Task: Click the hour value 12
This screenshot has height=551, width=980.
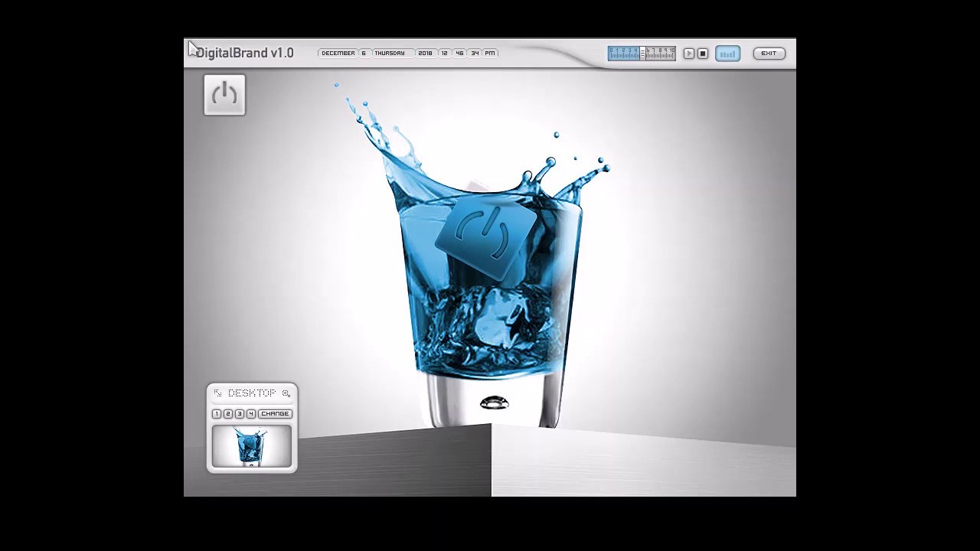Action: (444, 54)
